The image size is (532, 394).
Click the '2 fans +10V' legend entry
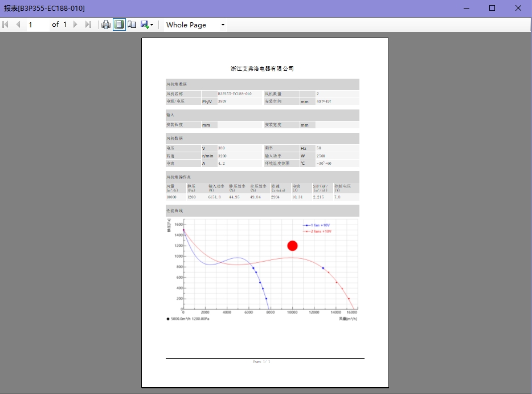317,231
